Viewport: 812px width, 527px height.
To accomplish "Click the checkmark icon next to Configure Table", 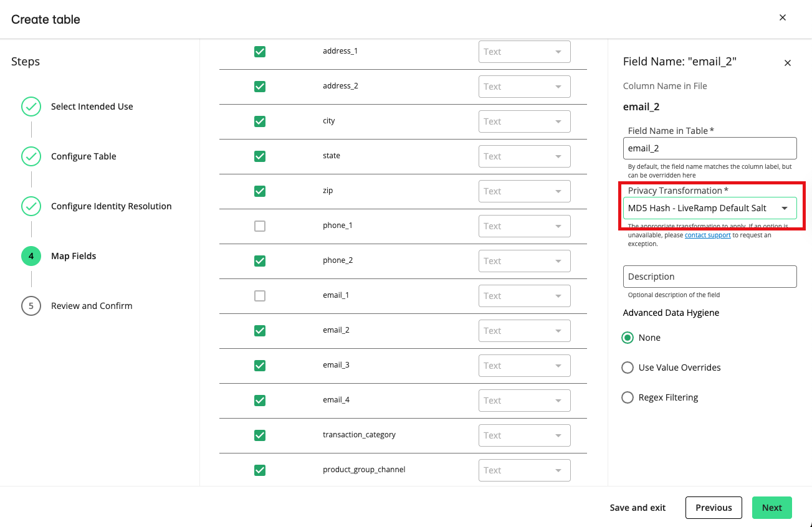I will (x=31, y=156).
